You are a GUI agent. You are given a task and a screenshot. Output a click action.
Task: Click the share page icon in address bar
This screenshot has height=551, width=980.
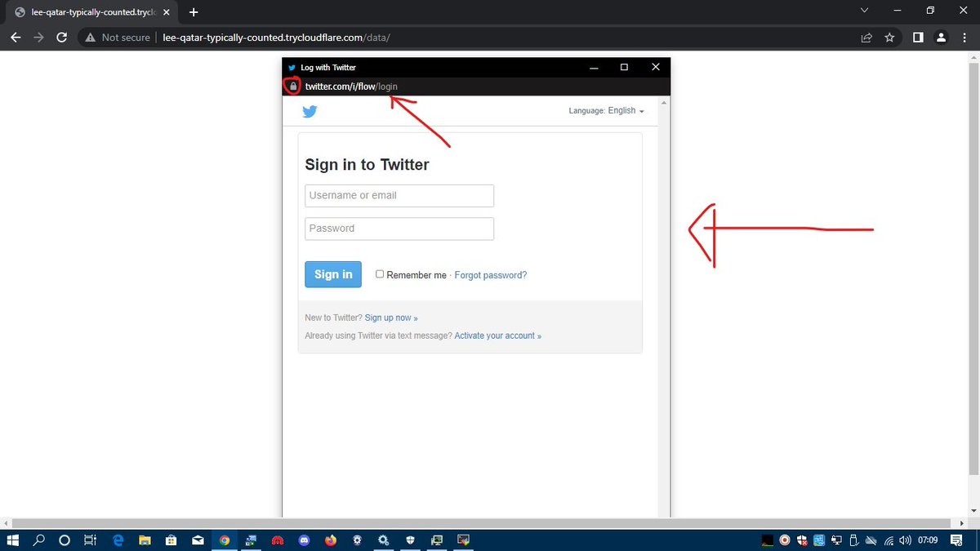coord(866,38)
